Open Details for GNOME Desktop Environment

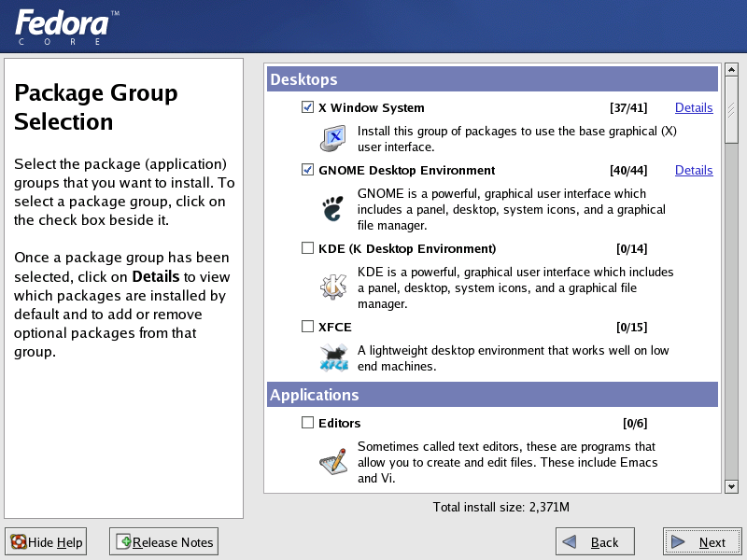[x=694, y=170]
